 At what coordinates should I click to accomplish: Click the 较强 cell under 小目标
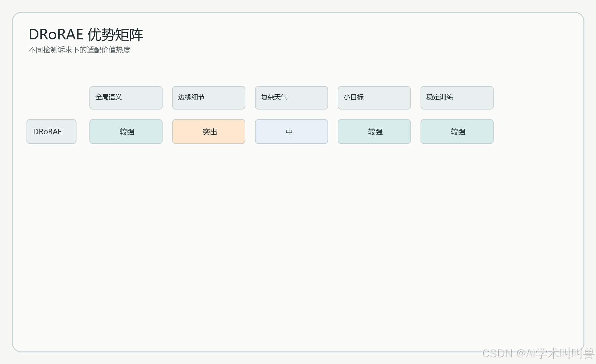pyautogui.click(x=374, y=131)
